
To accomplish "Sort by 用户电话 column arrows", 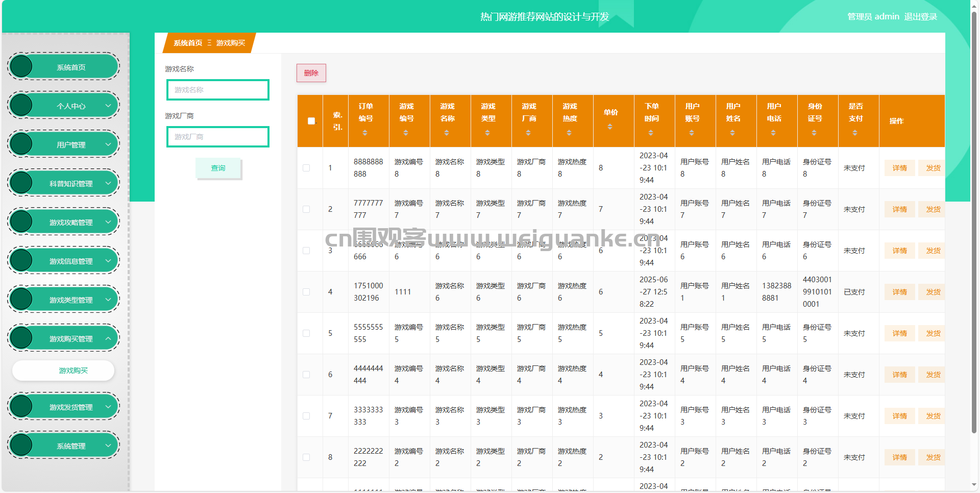I will (x=773, y=133).
